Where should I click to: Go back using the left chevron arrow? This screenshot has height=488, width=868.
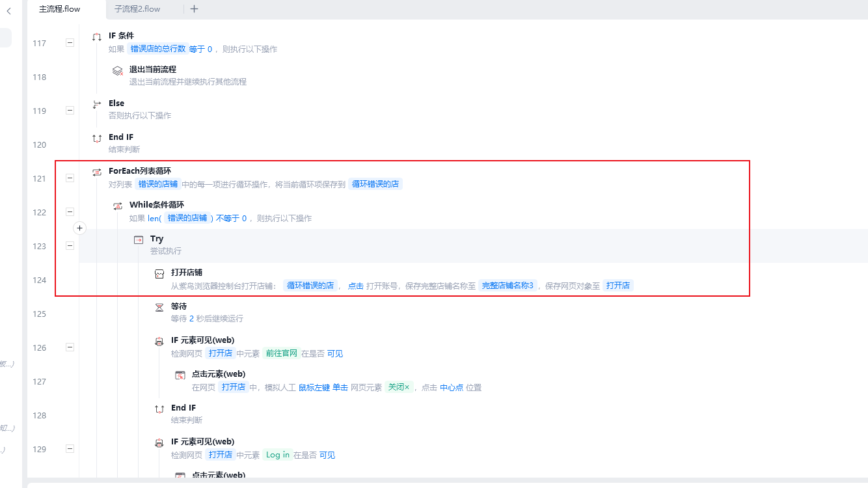(8, 11)
